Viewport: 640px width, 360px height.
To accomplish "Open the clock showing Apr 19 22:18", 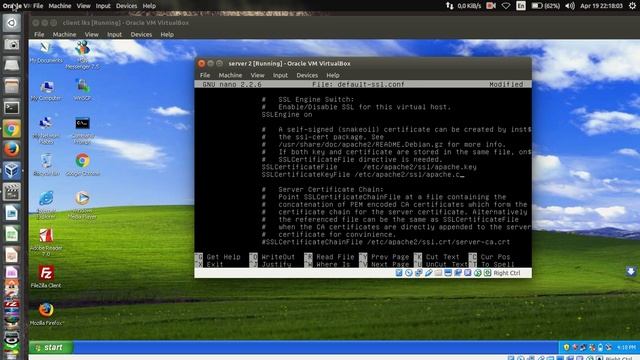I will (602, 6).
